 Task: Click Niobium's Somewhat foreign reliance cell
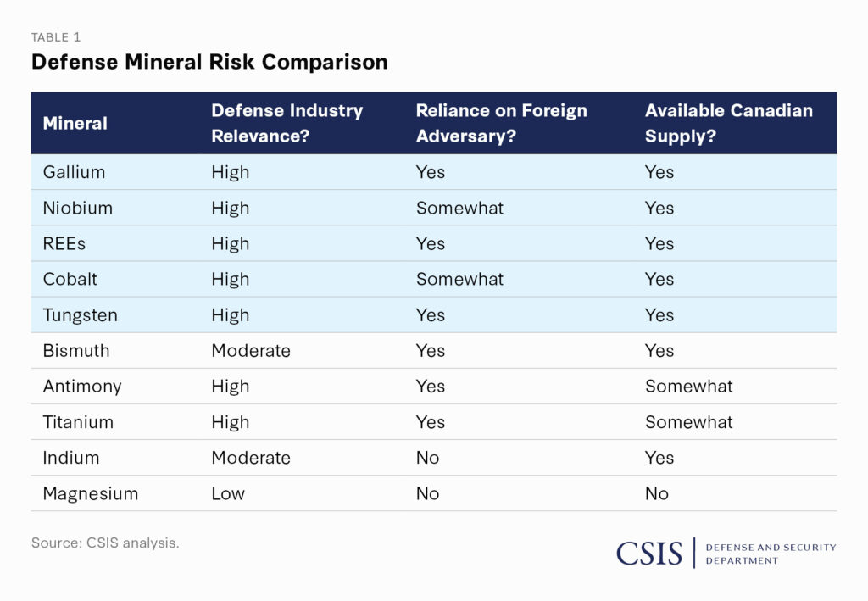click(459, 208)
